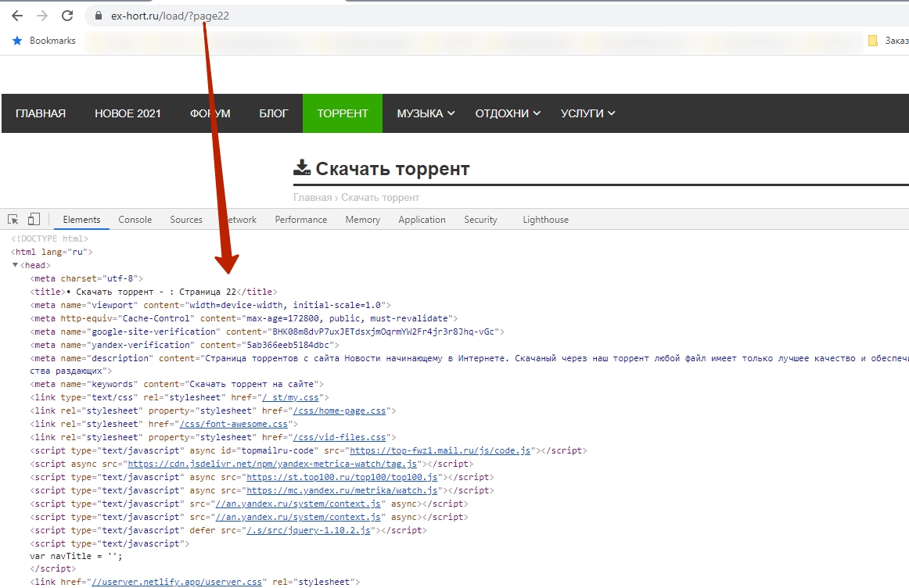Click the browser back arrow
This screenshot has width=909, height=588.
pyautogui.click(x=17, y=16)
